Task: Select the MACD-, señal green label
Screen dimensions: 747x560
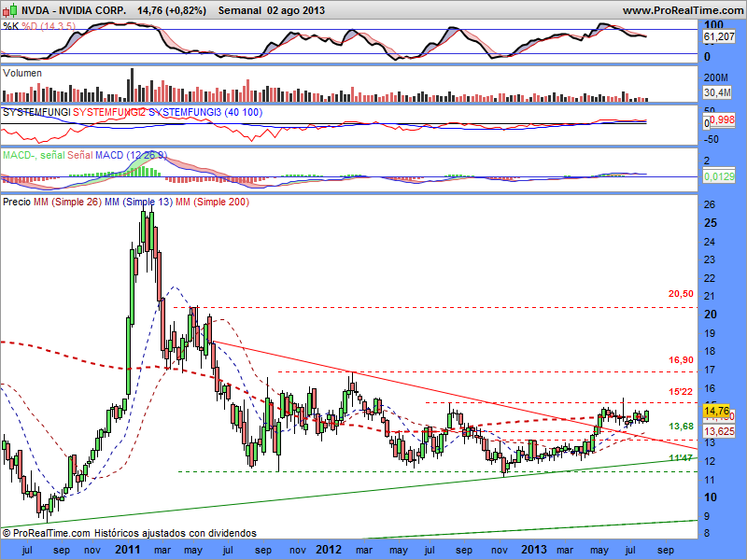Action: (34, 155)
